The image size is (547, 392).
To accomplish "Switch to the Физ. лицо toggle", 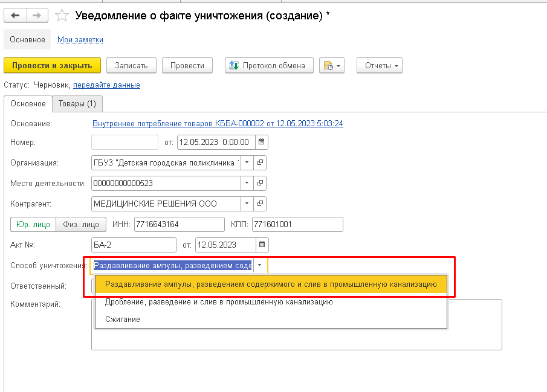I will coord(81,225).
